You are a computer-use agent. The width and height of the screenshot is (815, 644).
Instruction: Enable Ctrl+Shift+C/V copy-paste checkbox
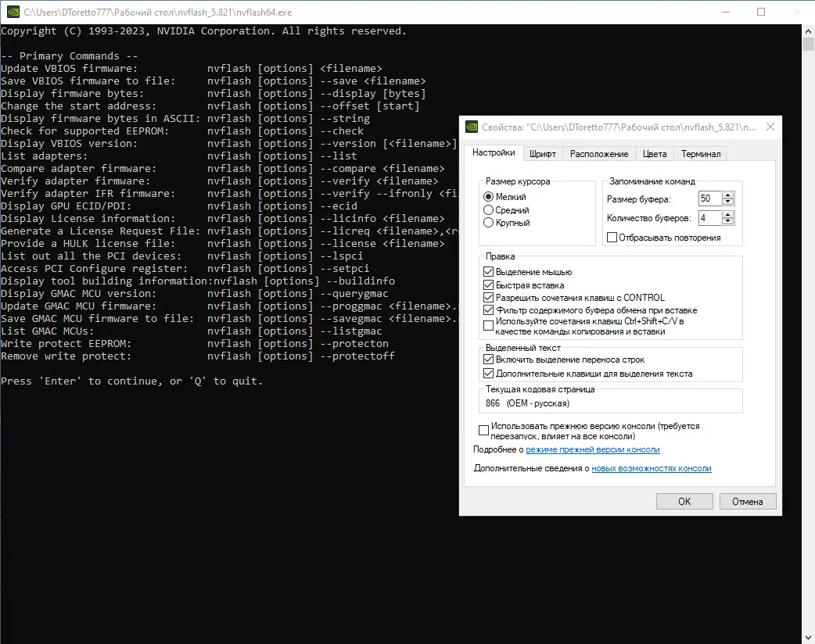pos(488,326)
